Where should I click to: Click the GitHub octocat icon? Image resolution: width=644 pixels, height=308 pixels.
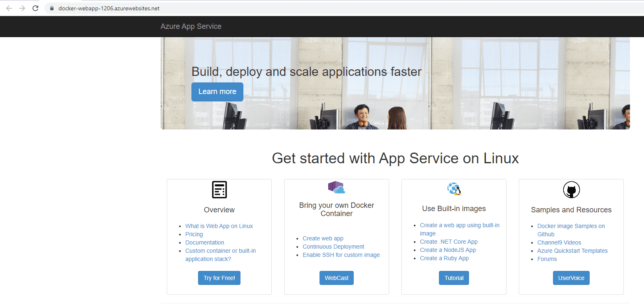(572, 190)
